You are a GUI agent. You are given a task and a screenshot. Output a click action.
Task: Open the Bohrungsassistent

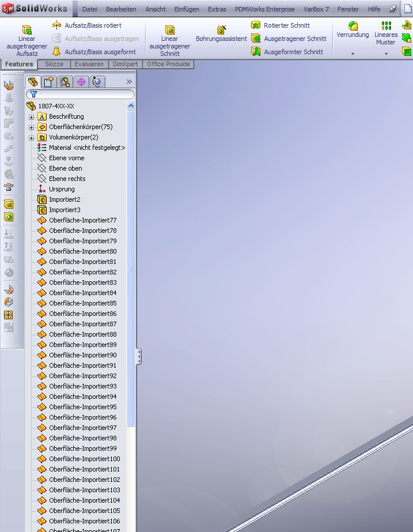coord(221,34)
